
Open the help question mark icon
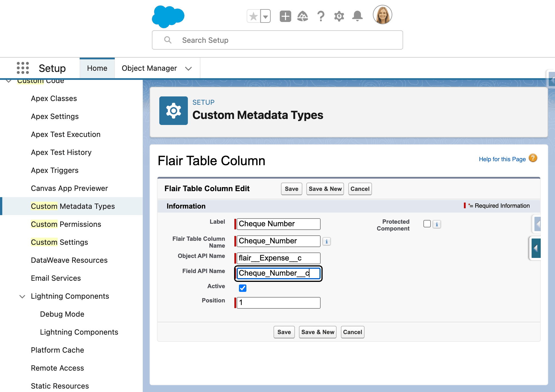(321, 16)
